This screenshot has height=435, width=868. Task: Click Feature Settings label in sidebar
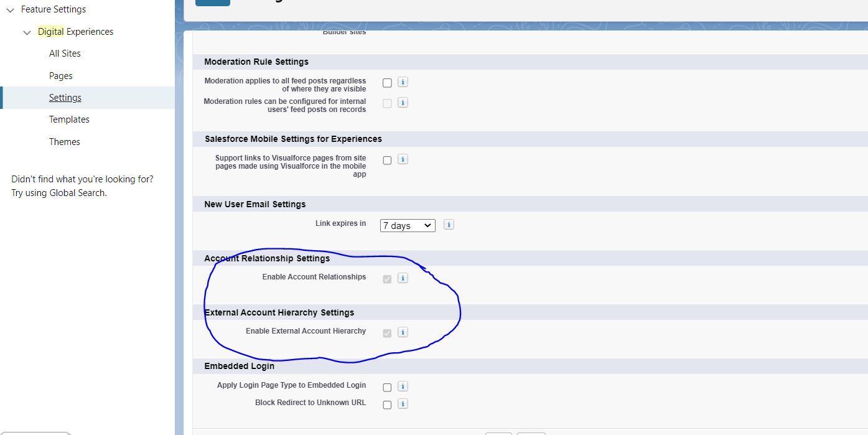[54, 9]
